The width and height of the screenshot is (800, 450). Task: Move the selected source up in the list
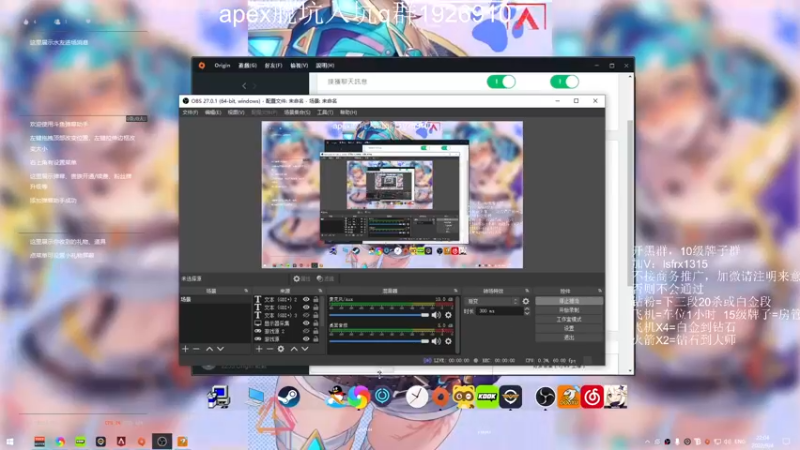click(x=294, y=349)
